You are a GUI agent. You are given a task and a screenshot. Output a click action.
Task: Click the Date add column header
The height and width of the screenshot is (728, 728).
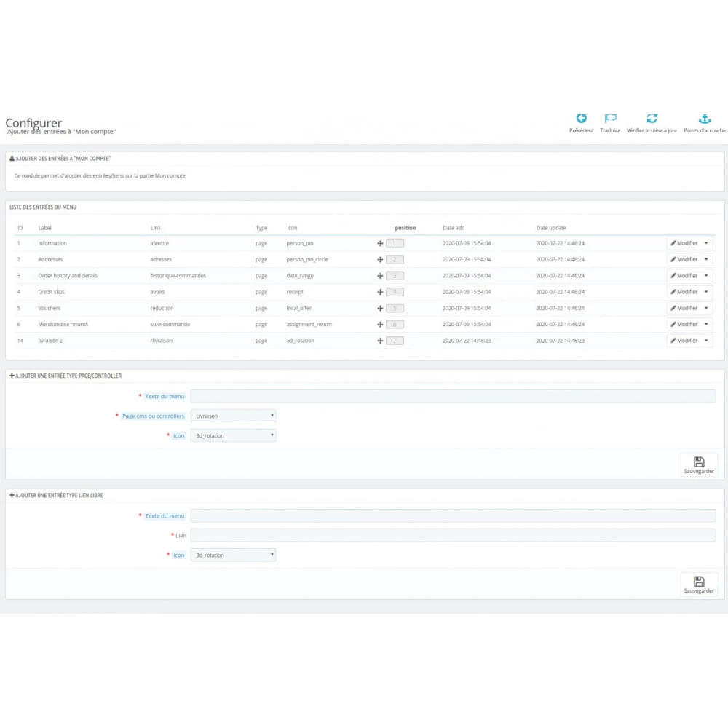click(x=454, y=228)
